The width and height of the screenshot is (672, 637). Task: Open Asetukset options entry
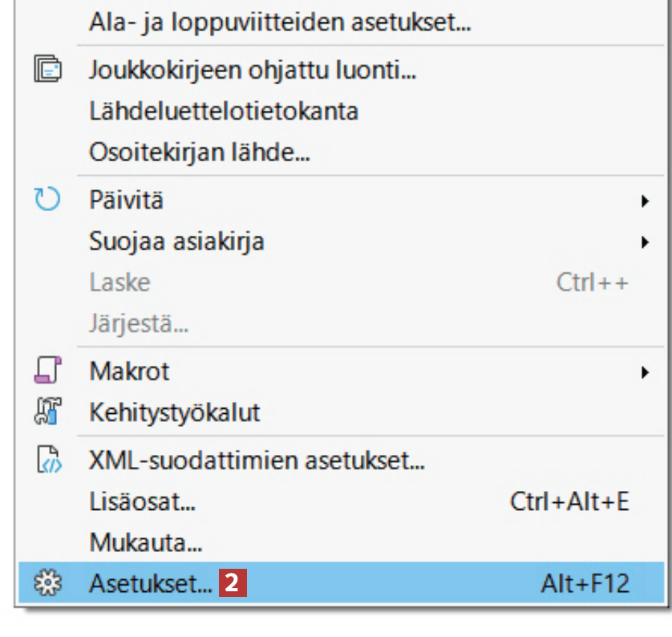point(151,584)
